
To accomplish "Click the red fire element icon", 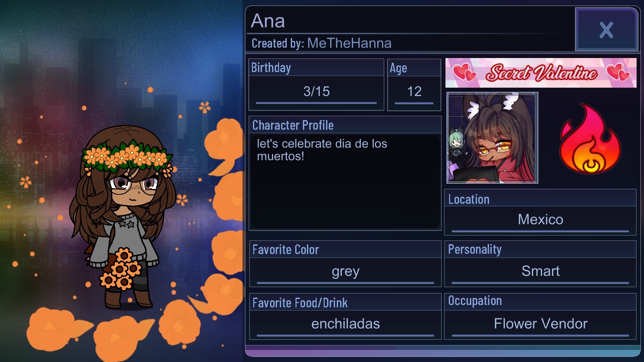I will (590, 139).
